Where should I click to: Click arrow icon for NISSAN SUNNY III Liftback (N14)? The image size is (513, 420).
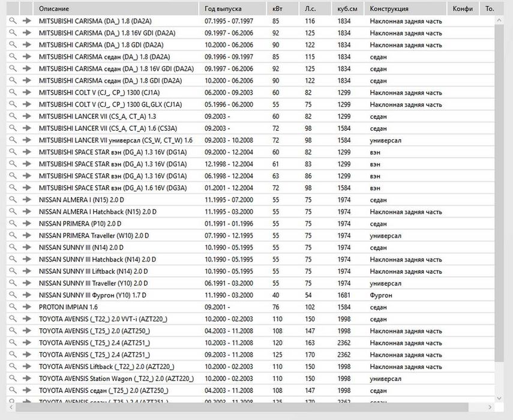tap(27, 271)
